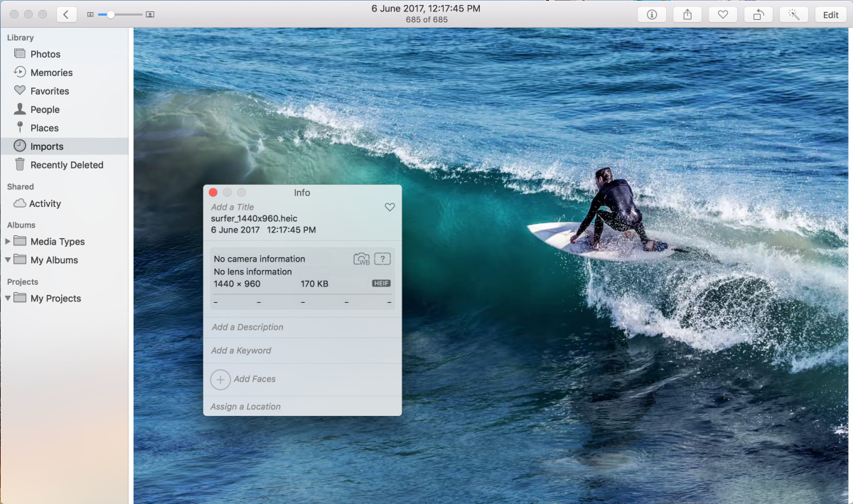Screen dimensions: 853x504
Task: Select Memories in the sidebar
Action: pyautogui.click(x=51, y=73)
